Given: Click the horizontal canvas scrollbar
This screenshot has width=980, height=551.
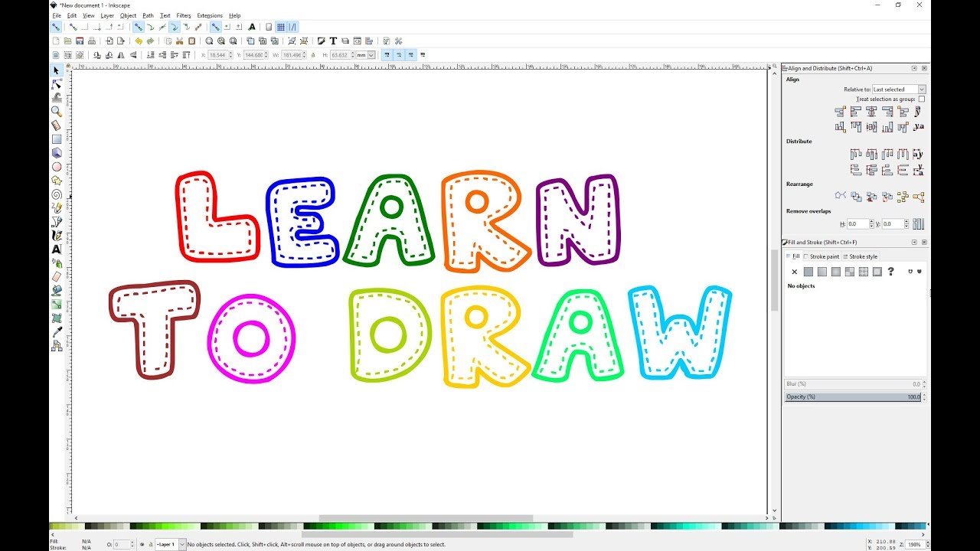Looking at the screenshot, I should (x=426, y=518).
